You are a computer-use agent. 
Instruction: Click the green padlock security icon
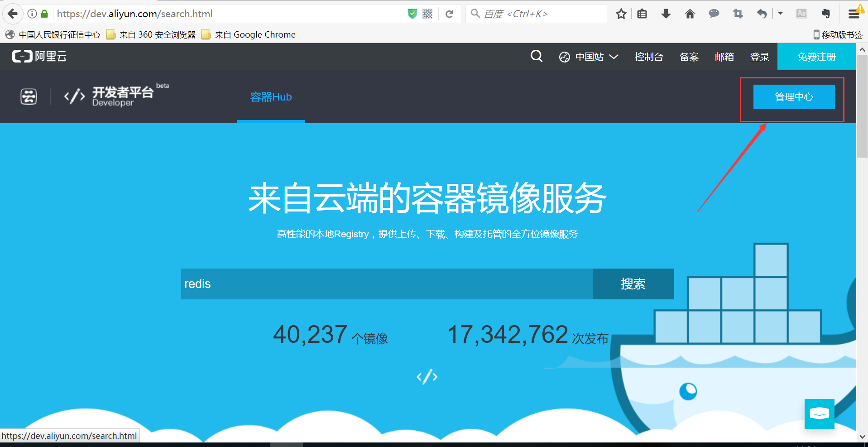[x=44, y=14]
